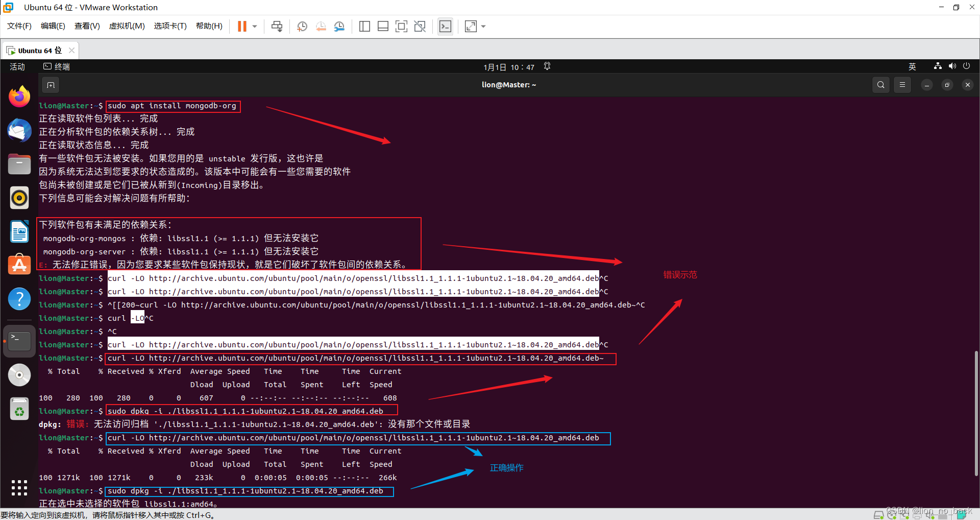Close the Ubuntu 64 位 tab
This screenshot has height=520, width=980.
[x=71, y=51]
